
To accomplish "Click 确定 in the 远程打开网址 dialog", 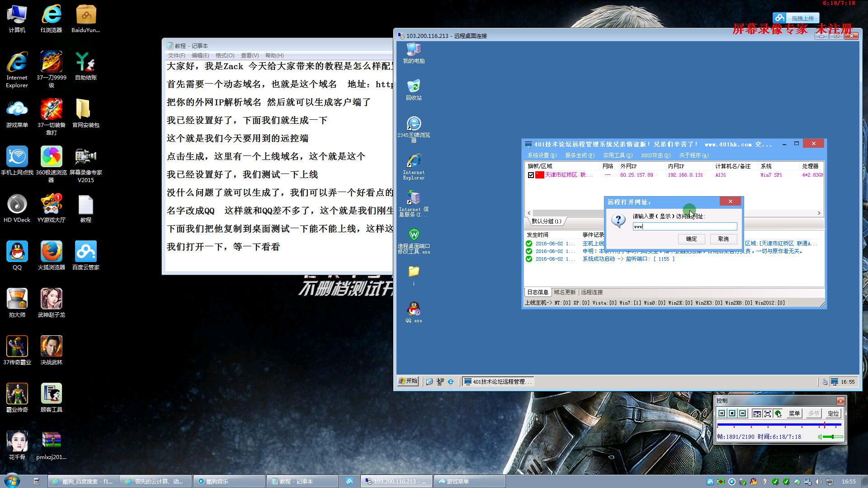I will 691,239.
